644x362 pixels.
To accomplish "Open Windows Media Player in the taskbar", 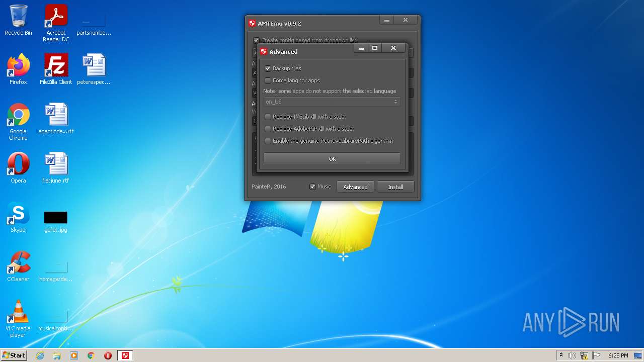I will point(74,355).
